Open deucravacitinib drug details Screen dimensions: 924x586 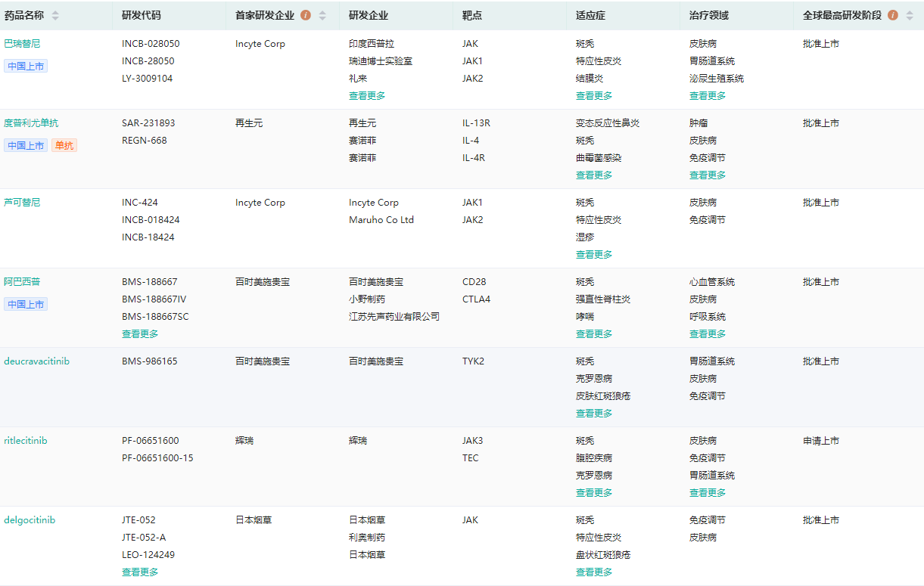[x=36, y=361]
